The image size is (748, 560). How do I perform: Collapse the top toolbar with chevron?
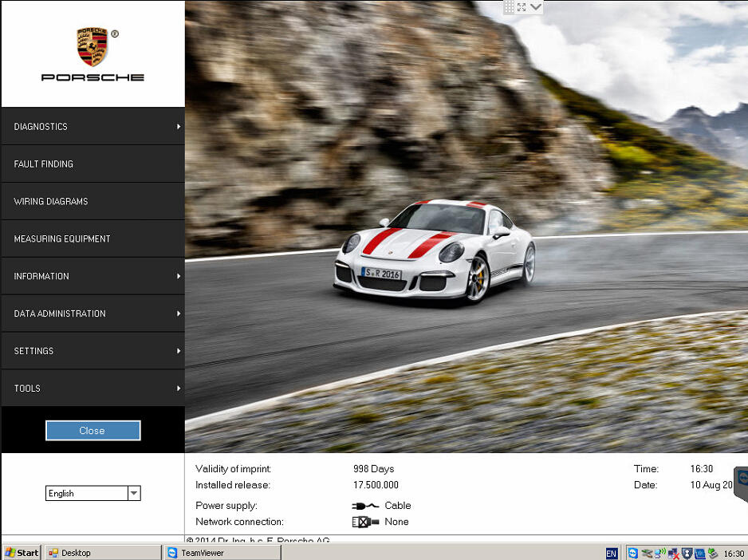[x=535, y=7]
